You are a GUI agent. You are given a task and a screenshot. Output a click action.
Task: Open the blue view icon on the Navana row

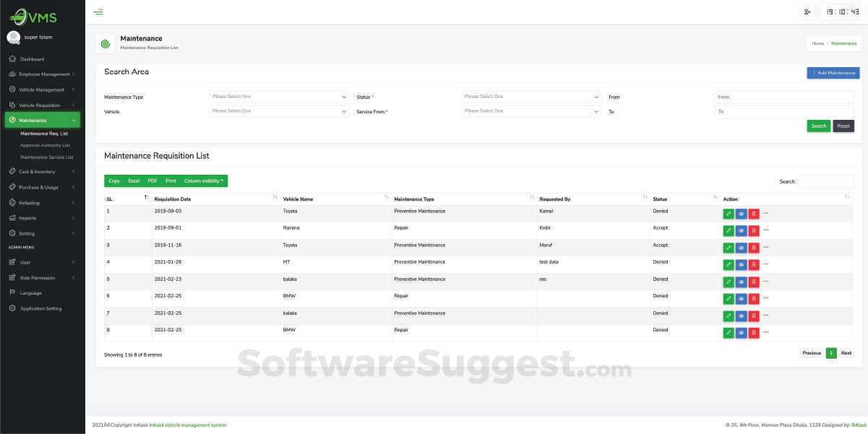coord(741,230)
